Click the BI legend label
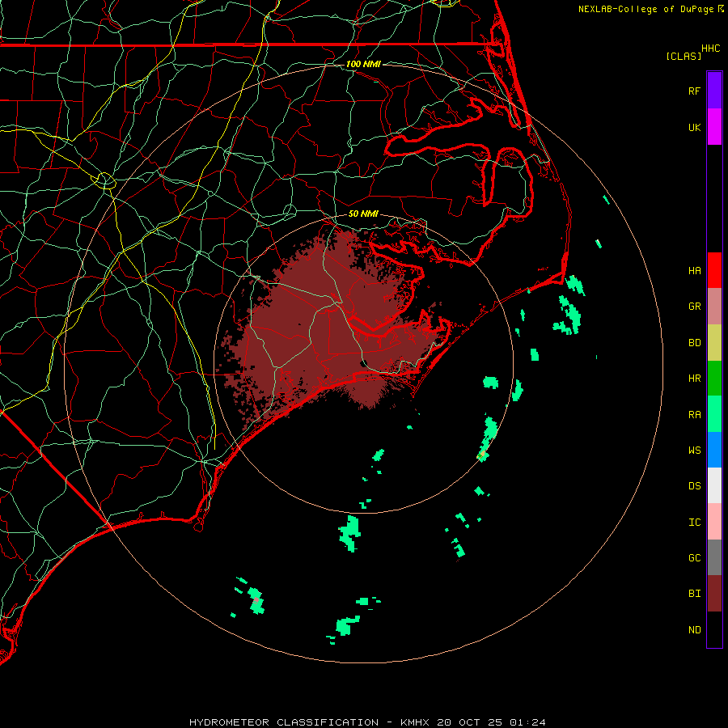This screenshot has width=728, height=728. click(x=694, y=594)
